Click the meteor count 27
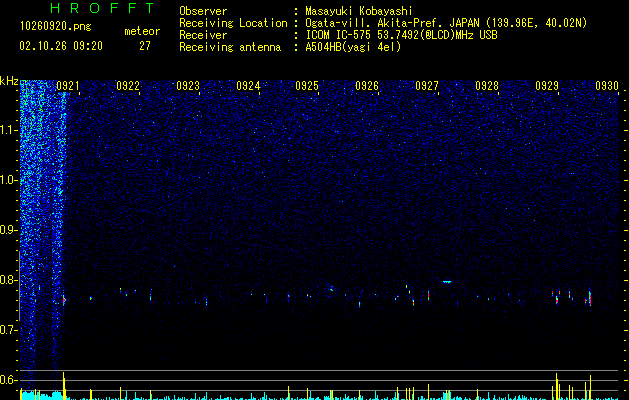The width and height of the screenshot is (629, 400). coord(145,46)
